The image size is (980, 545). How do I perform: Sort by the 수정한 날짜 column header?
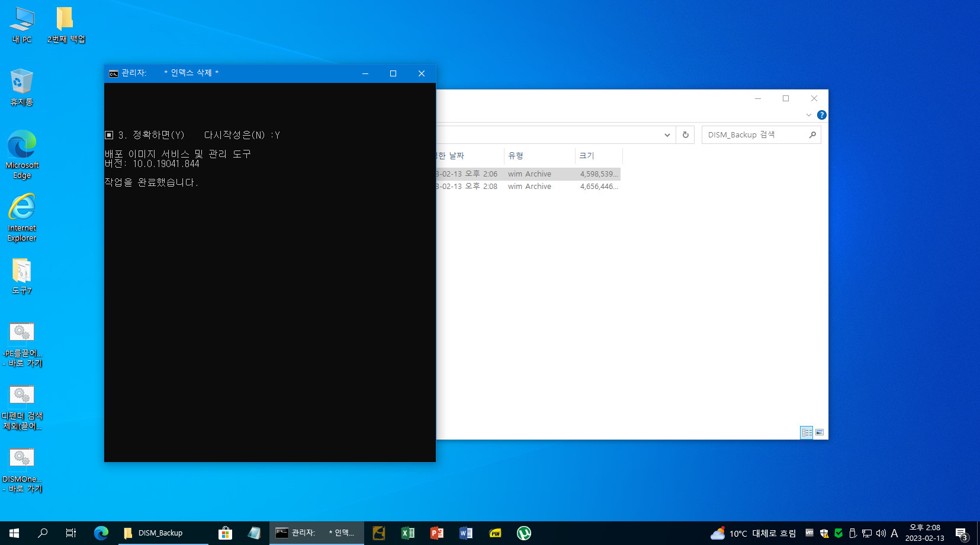[x=470, y=156]
